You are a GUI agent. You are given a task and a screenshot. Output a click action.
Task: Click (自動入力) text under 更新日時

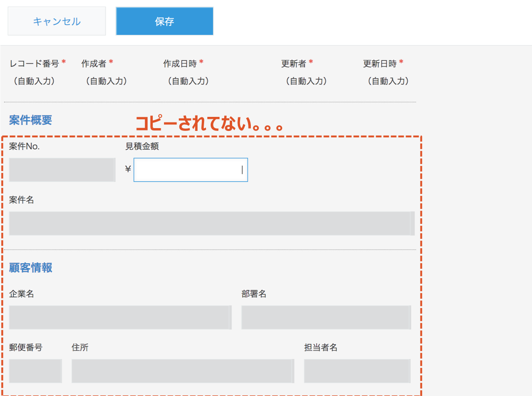point(388,81)
